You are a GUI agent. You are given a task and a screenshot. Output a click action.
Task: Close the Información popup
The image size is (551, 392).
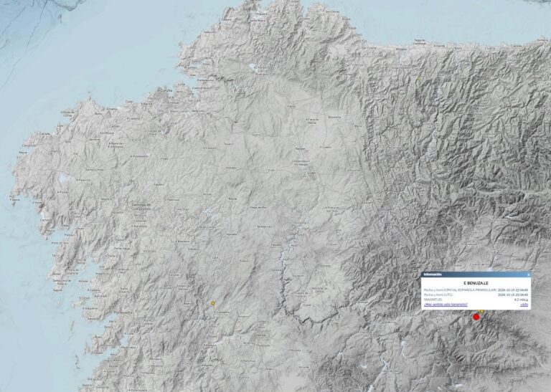pos(529,274)
